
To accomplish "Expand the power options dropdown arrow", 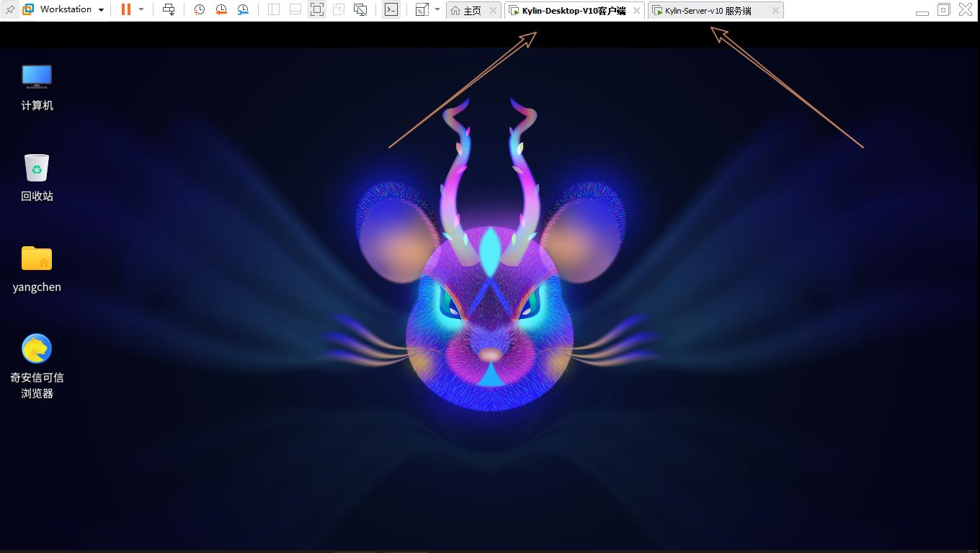I will [x=141, y=10].
